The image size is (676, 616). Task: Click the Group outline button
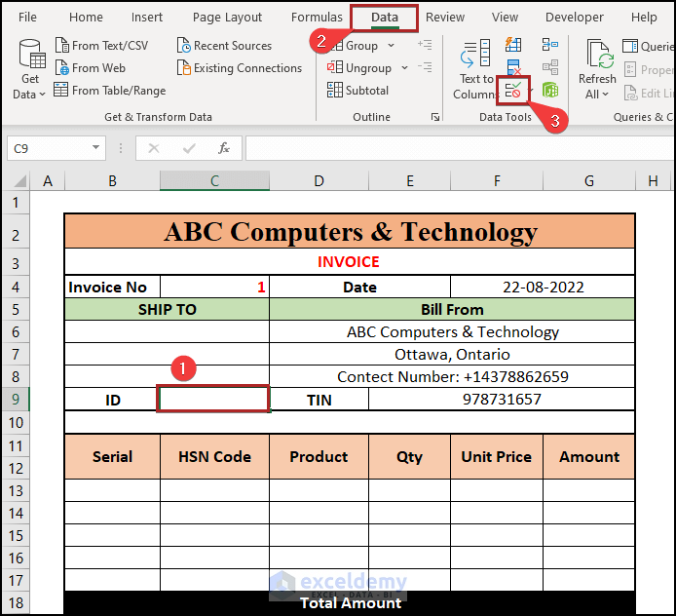pyautogui.click(x=356, y=45)
